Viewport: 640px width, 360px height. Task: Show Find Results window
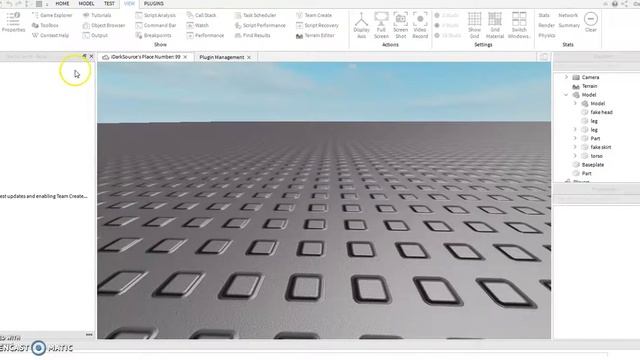(252, 36)
